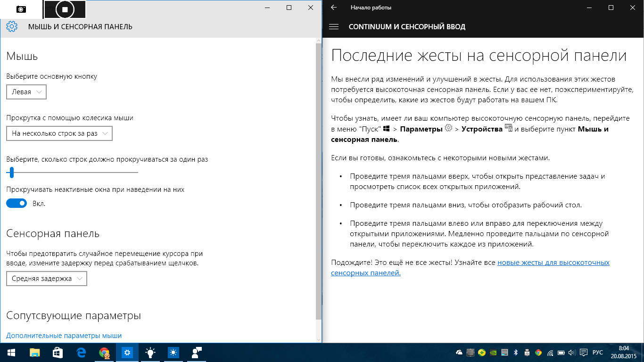Open the Левая primary button dropdown
The image size is (644, 362).
pyautogui.click(x=26, y=92)
